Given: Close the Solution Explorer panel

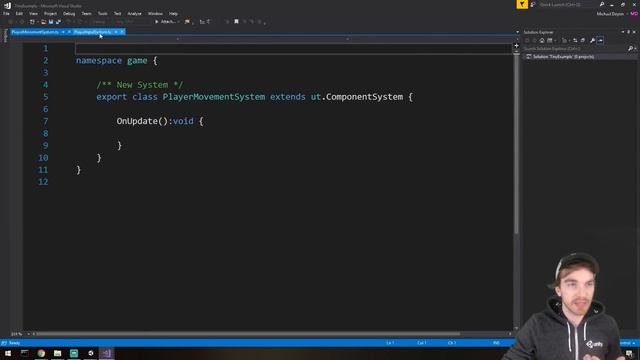Looking at the screenshot, I should coord(634,32).
